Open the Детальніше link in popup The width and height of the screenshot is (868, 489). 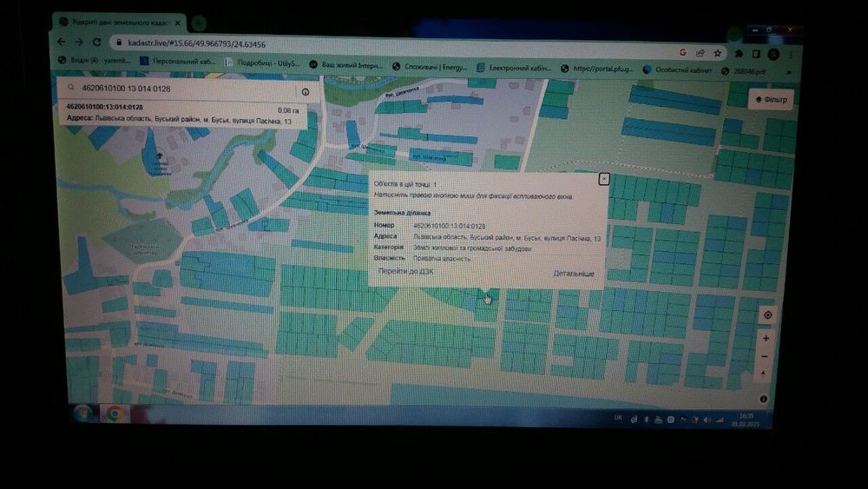[x=574, y=274]
